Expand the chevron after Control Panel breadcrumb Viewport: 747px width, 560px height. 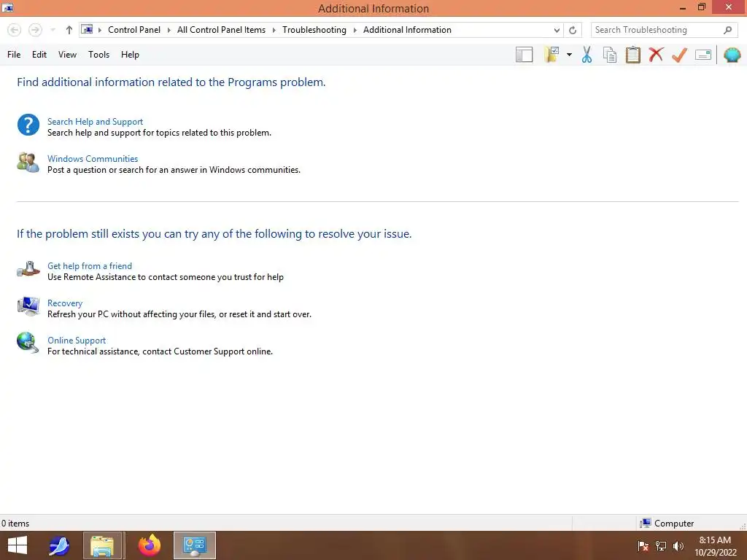169,30
